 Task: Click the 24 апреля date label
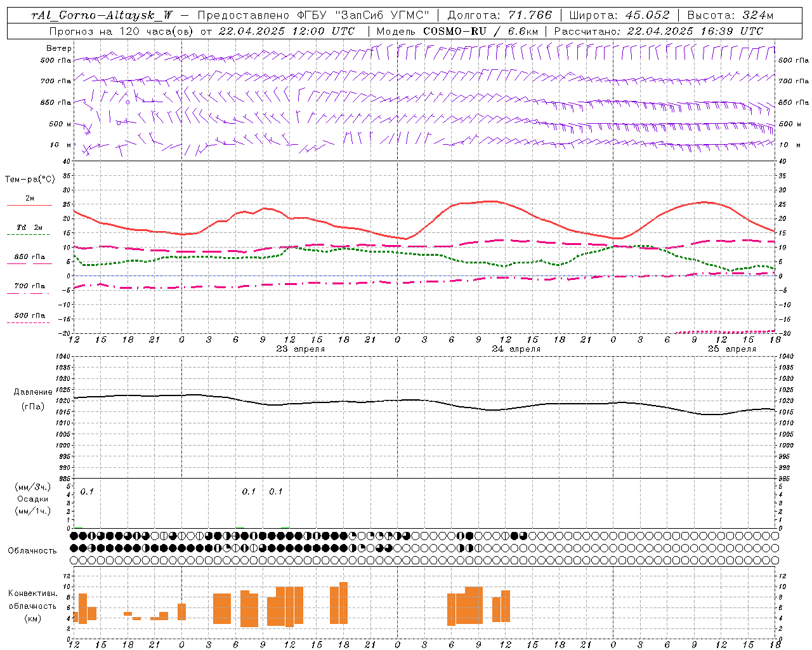516,349
